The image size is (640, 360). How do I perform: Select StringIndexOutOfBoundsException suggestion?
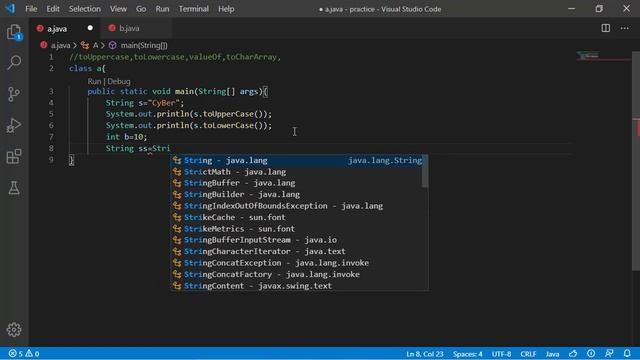click(297, 206)
